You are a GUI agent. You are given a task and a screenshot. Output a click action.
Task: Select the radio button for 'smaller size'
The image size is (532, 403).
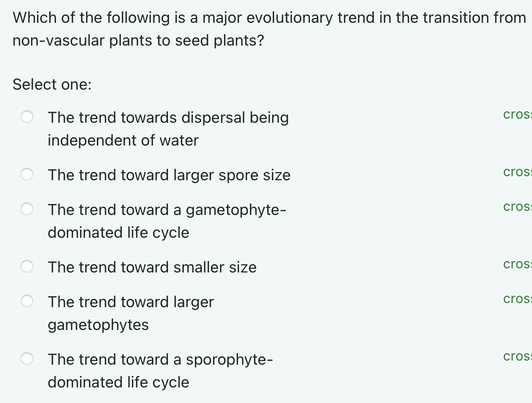(x=27, y=266)
